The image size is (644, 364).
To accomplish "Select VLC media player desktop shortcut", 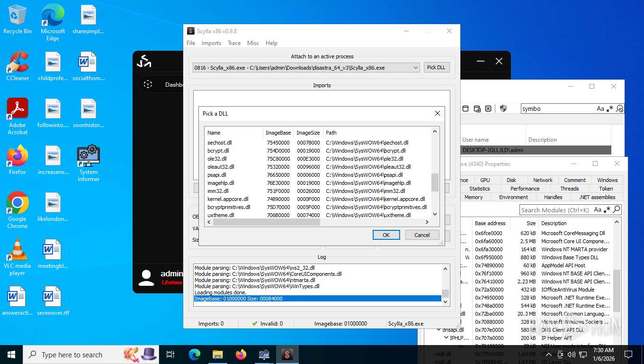I will (18, 257).
